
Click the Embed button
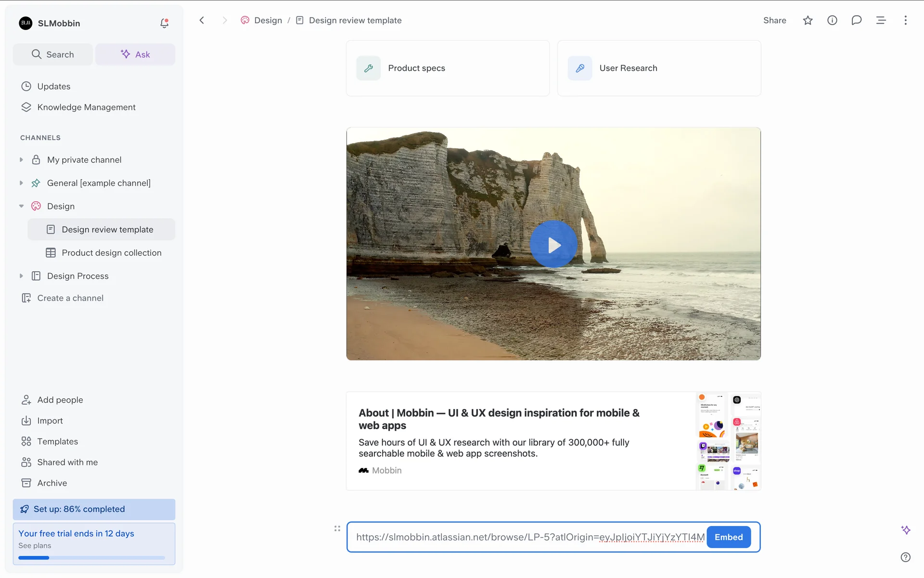pos(728,537)
